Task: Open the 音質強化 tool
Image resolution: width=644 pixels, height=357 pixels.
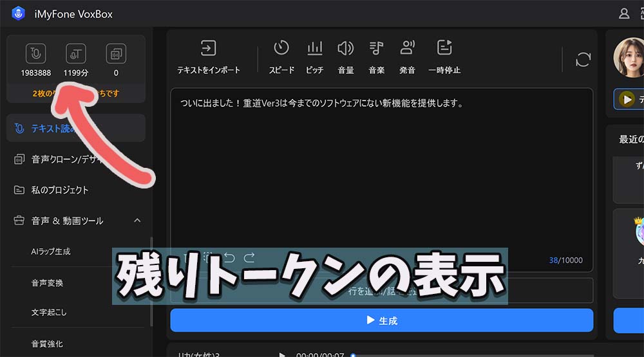Action: tap(47, 344)
